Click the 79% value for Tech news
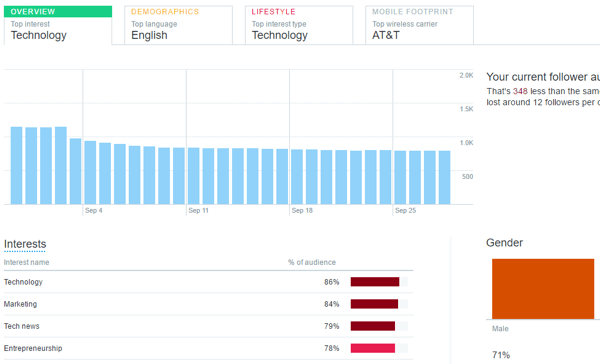Image resolution: width=600 pixels, height=364 pixels. [331, 326]
